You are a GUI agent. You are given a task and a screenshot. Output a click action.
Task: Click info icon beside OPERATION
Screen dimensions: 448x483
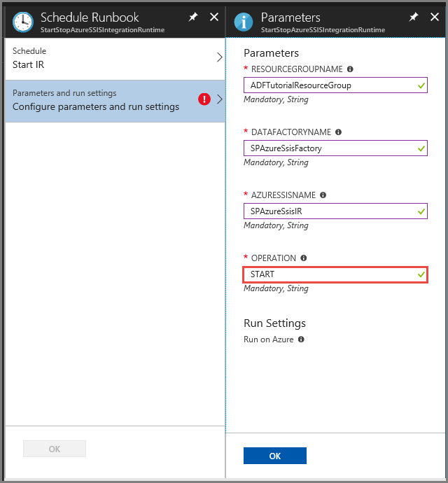pyautogui.click(x=304, y=258)
